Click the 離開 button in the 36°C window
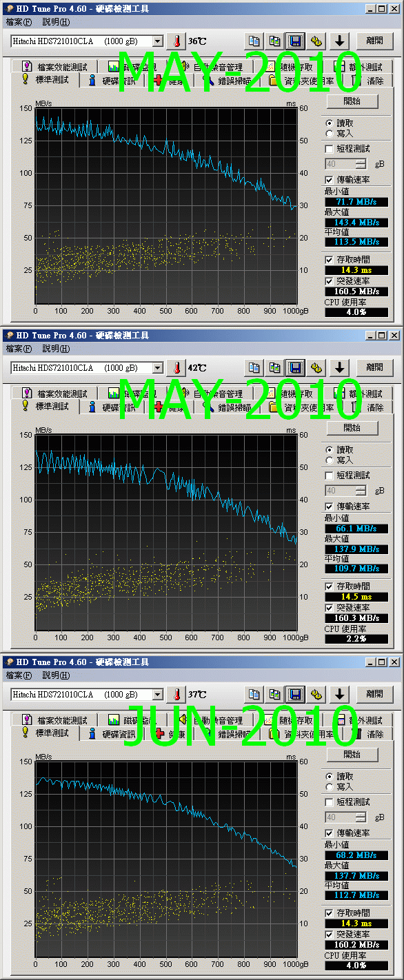The height and width of the screenshot is (980, 404). 374,41
